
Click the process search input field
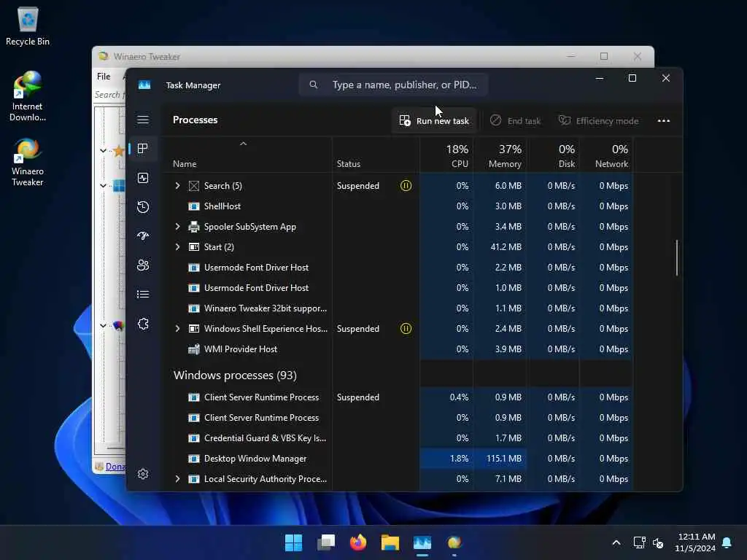click(393, 85)
